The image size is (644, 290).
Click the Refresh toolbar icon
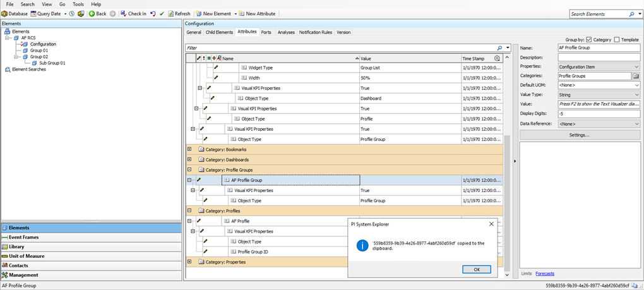click(170, 13)
